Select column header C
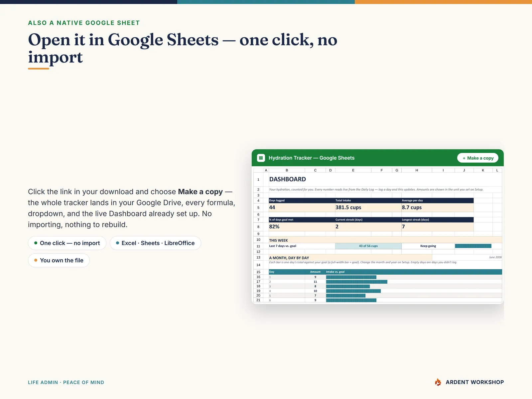The height and width of the screenshot is (399, 532). pos(315,170)
